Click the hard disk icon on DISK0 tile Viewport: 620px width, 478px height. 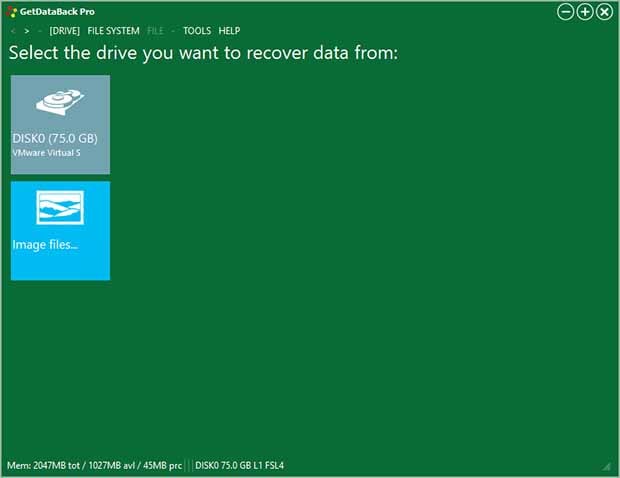(60, 102)
